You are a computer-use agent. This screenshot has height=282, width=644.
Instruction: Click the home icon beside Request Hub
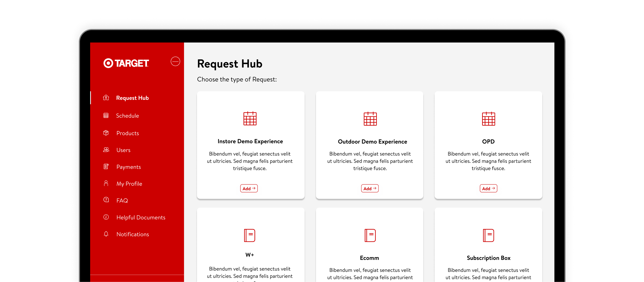[106, 98]
